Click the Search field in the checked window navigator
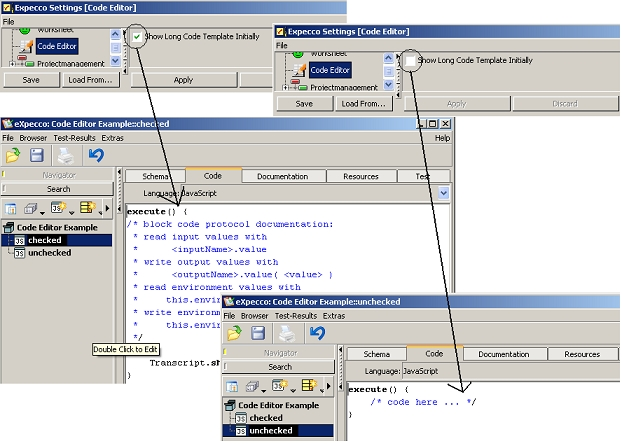 58,189
